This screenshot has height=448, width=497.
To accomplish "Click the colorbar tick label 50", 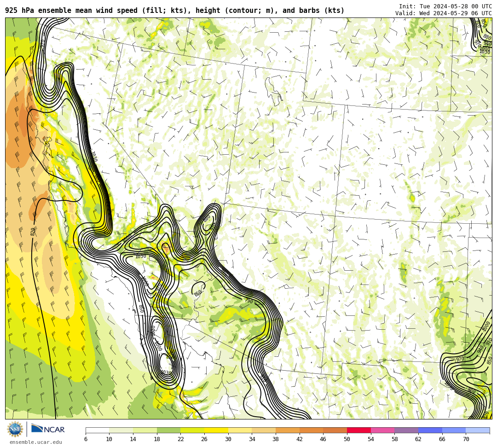I will 347,439.
